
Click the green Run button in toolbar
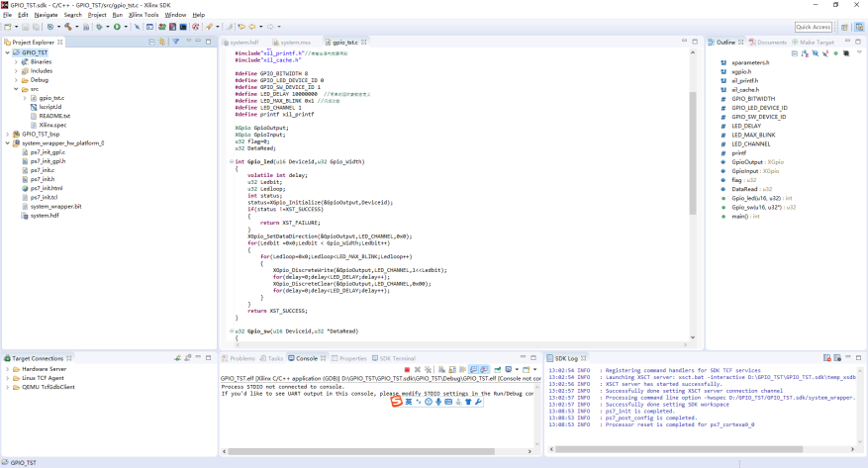117,27
